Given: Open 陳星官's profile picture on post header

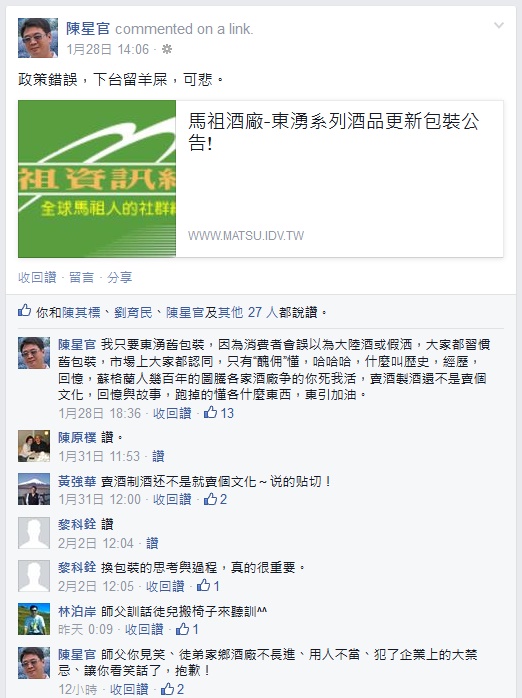Looking at the screenshot, I should point(38,38).
